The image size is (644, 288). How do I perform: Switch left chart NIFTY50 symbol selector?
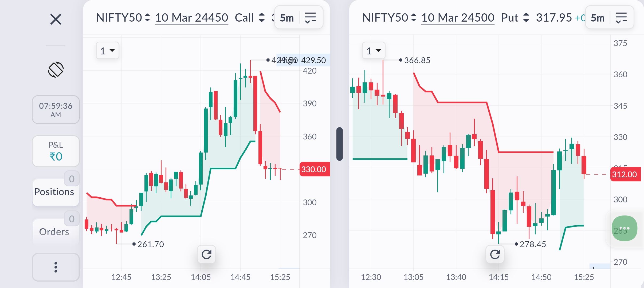[x=123, y=18]
